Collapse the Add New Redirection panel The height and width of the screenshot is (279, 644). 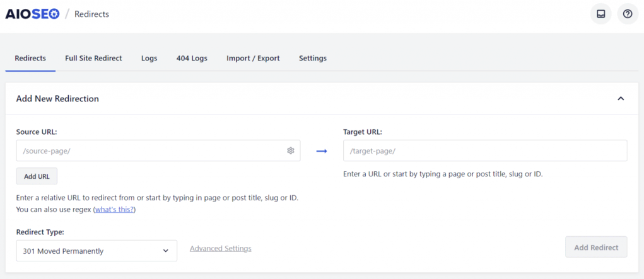pos(621,98)
